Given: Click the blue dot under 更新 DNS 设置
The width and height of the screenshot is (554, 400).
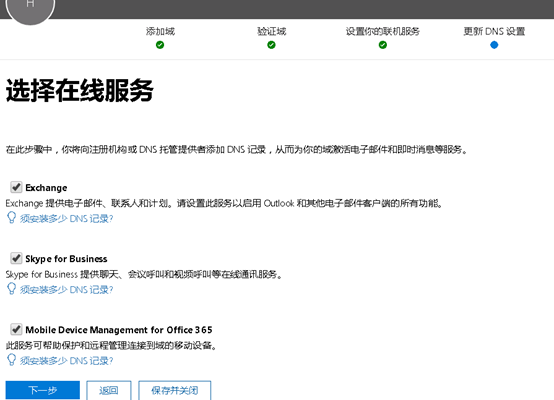Looking at the screenshot, I should 494,45.
